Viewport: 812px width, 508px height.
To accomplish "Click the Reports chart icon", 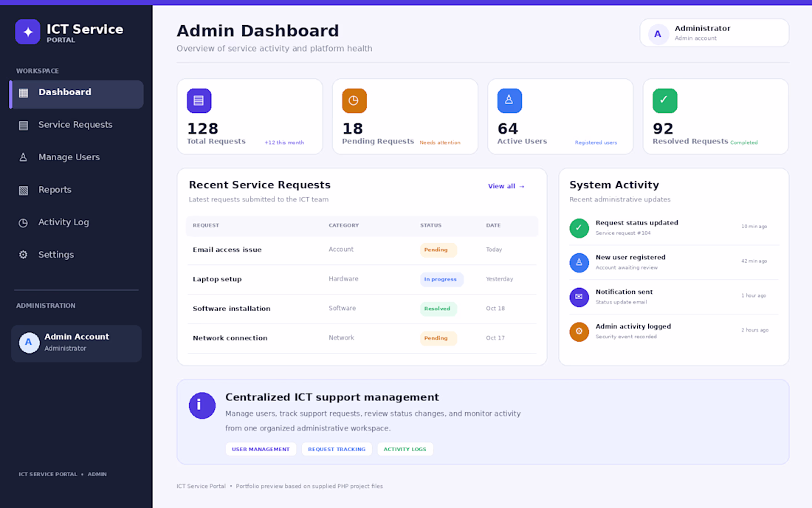I will click(x=24, y=190).
